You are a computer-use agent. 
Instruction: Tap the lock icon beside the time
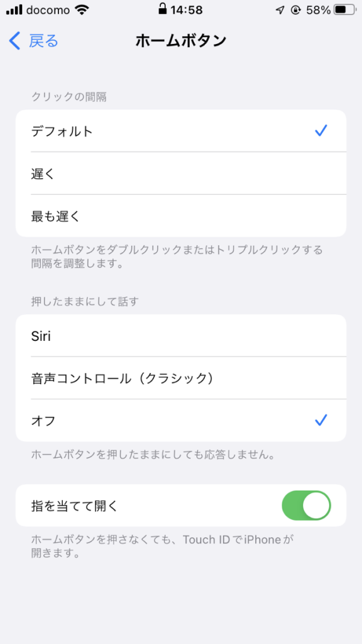(x=163, y=9)
